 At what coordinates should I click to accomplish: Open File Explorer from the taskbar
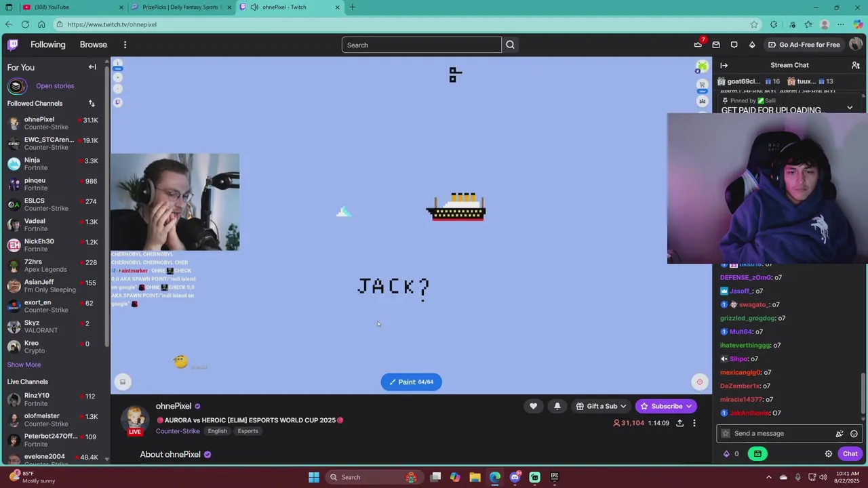point(475,477)
